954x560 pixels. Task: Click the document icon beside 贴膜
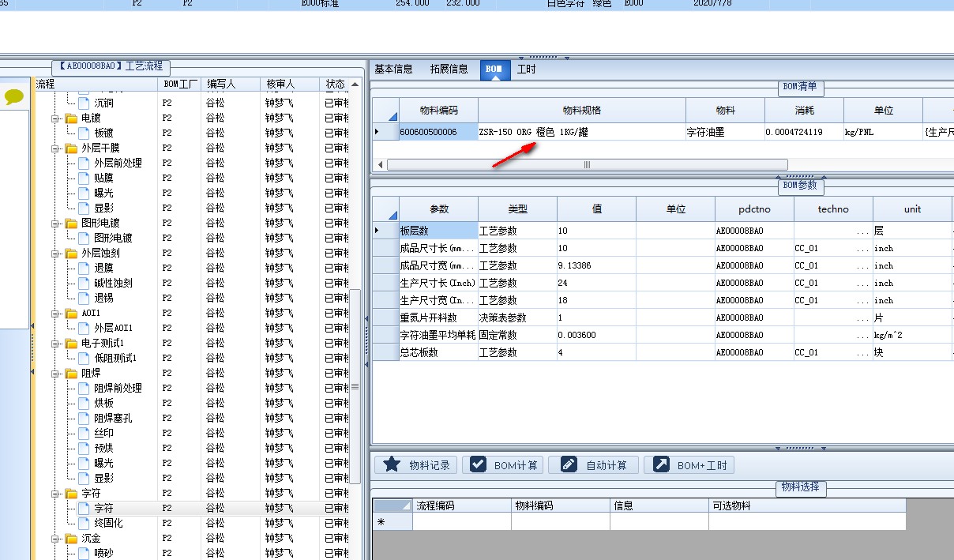pos(85,178)
